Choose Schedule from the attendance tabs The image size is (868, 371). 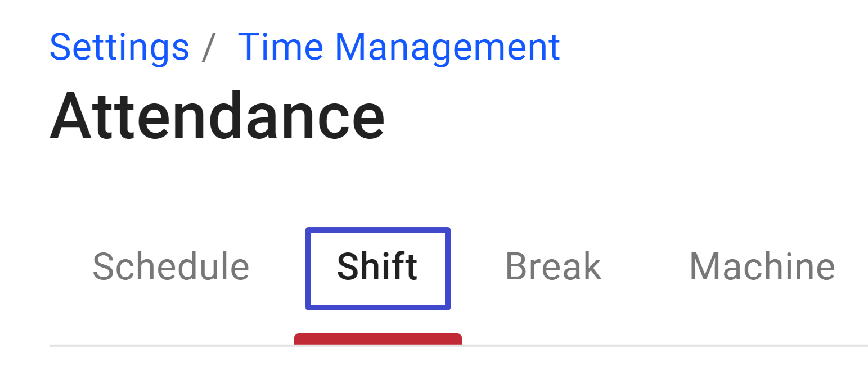pos(170,266)
